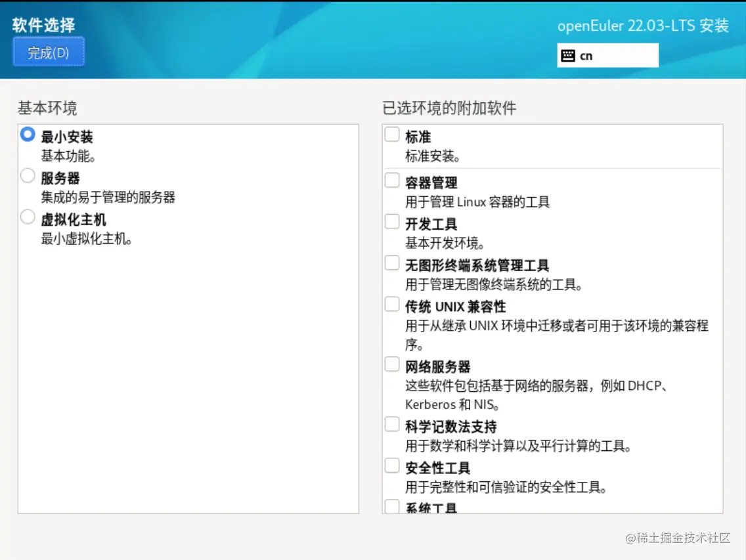Click the 软件选择 page title
The width and height of the screenshot is (746, 560).
(44, 25)
